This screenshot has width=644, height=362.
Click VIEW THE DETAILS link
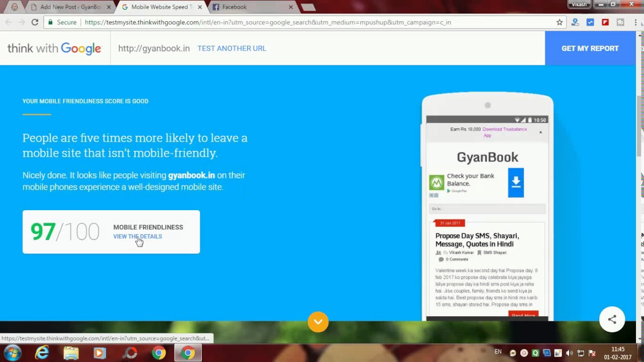(137, 236)
